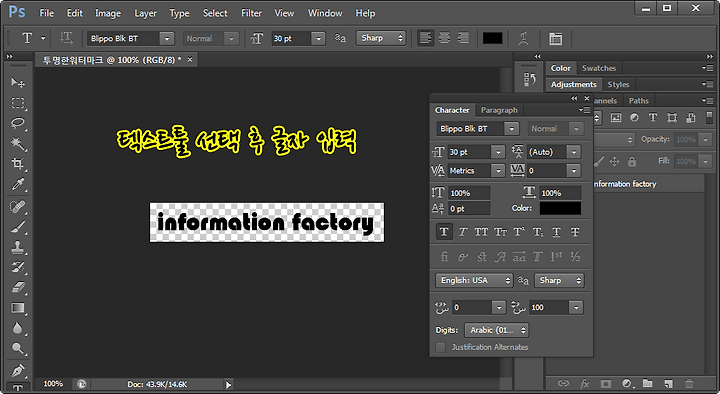Image resolution: width=720 pixels, height=394 pixels.
Task: Select the Eyedropper tool
Action: (18, 185)
